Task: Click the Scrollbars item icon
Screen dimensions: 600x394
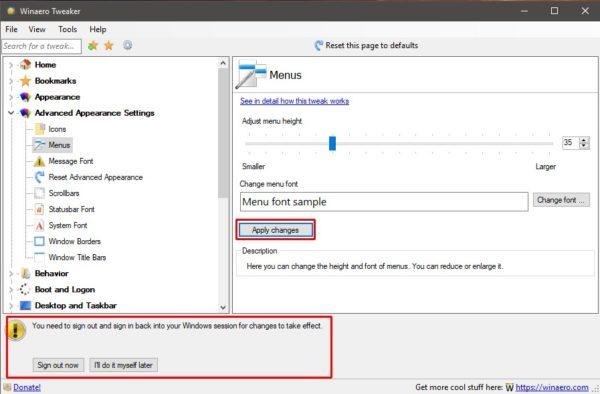Action: pos(39,193)
